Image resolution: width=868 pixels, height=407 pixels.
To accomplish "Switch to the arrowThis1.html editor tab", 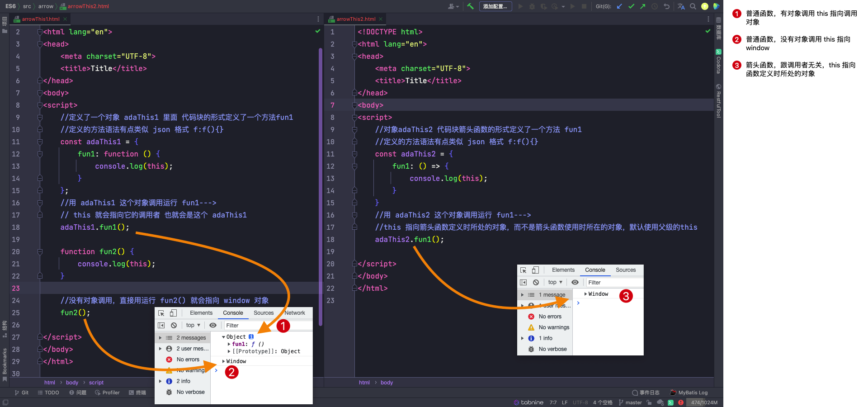I will [x=40, y=19].
